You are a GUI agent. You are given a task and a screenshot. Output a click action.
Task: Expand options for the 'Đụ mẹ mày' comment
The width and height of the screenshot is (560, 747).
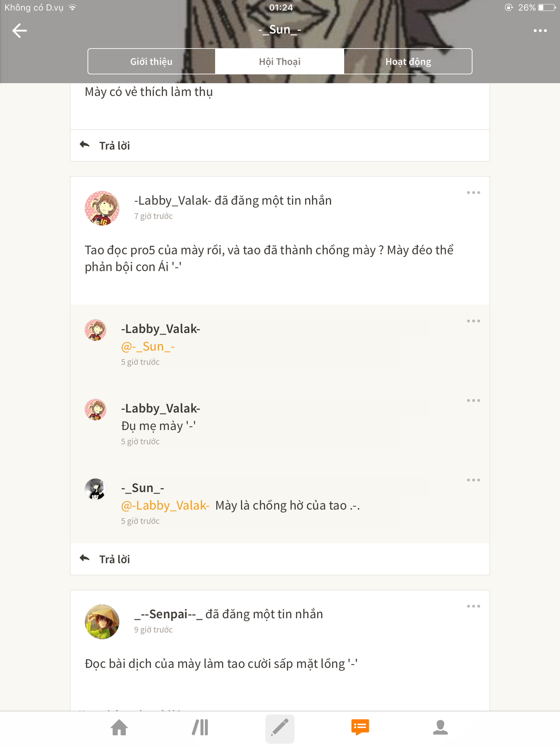(473, 400)
